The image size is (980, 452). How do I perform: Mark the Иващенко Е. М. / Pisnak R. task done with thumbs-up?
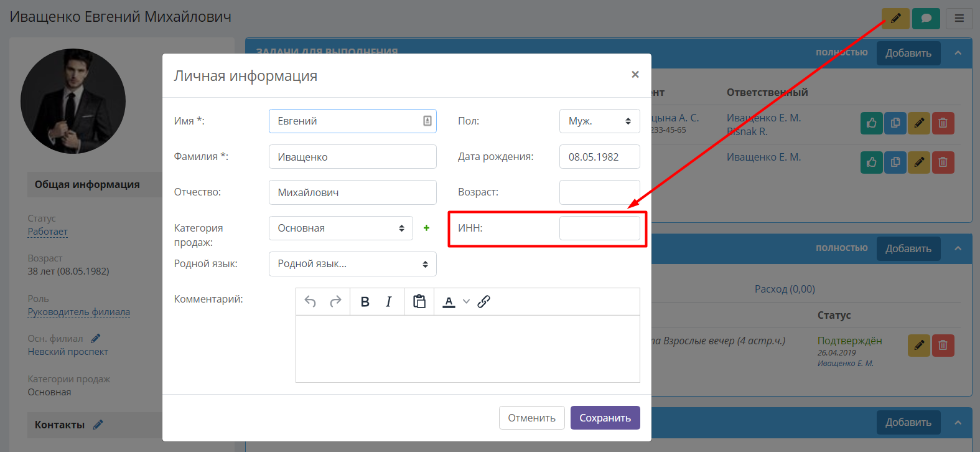(872, 123)
